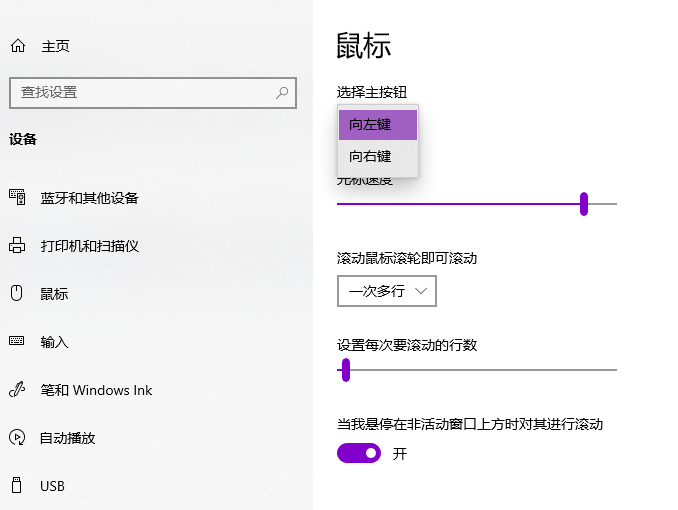The height and width of the screenshot is (510, 678).
Task: Click the Pen and Windows Ink icon
Action: tap(17, 389)
